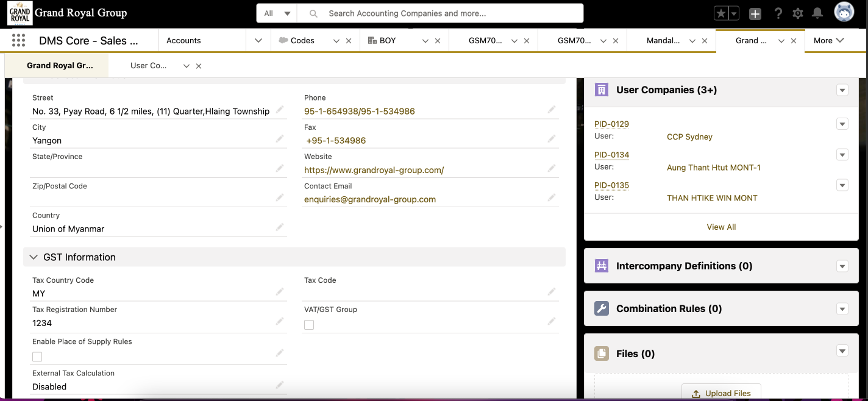
Task: Edit the Tax Country Code pencil icon
Action: click(280, 292)
